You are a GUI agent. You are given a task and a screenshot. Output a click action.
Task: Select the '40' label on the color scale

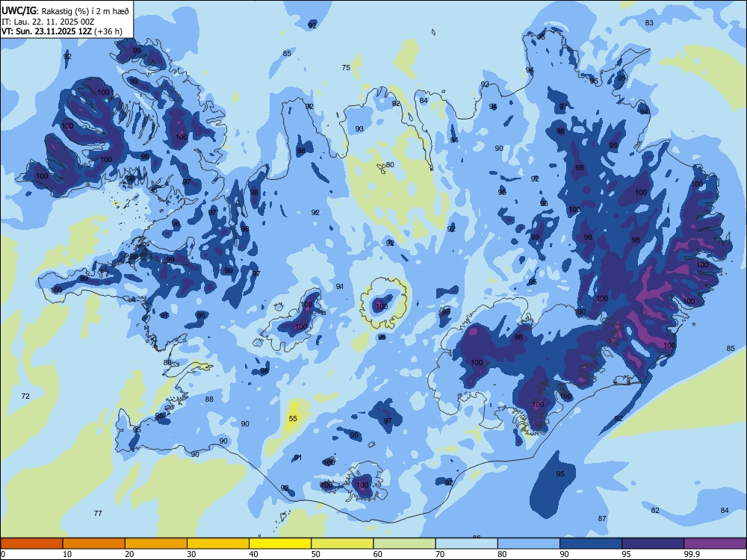pos(253,554)
